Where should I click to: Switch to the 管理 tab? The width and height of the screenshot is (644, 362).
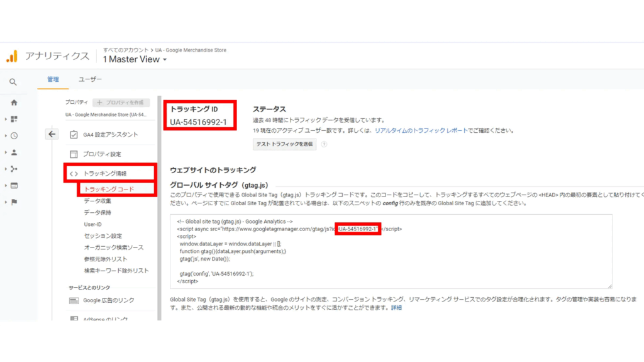coord(53,79)
